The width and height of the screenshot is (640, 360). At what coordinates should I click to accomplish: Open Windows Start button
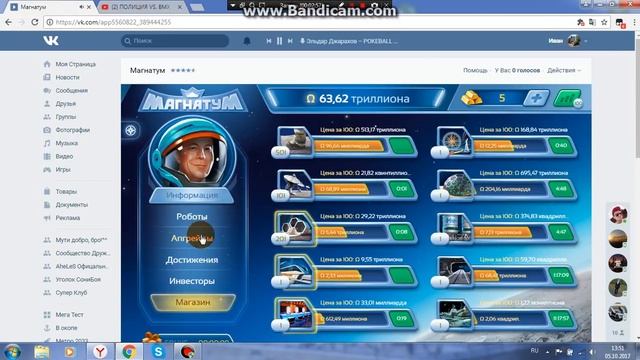(x=12, y=351)
